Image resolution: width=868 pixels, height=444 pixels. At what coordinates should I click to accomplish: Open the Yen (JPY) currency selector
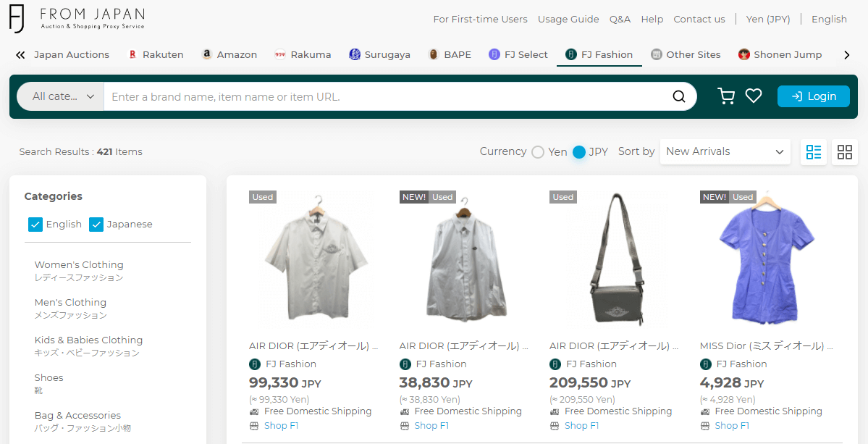point(768,20)
